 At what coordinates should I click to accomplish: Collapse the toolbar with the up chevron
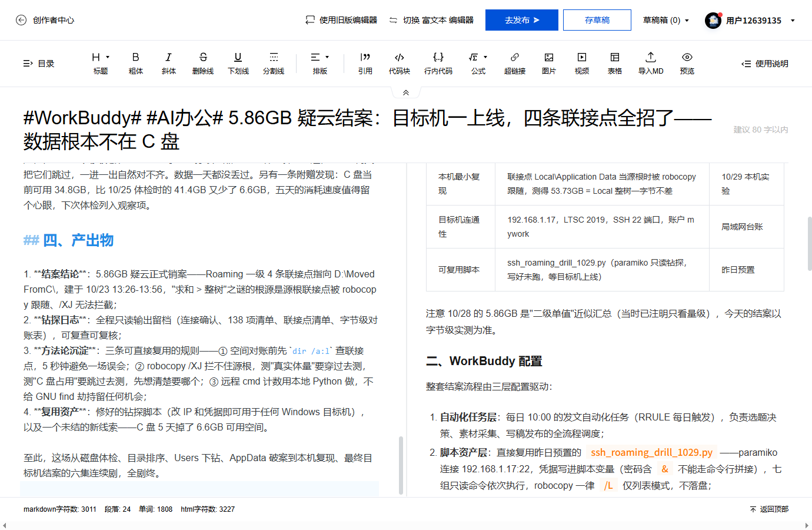(406, 92)
